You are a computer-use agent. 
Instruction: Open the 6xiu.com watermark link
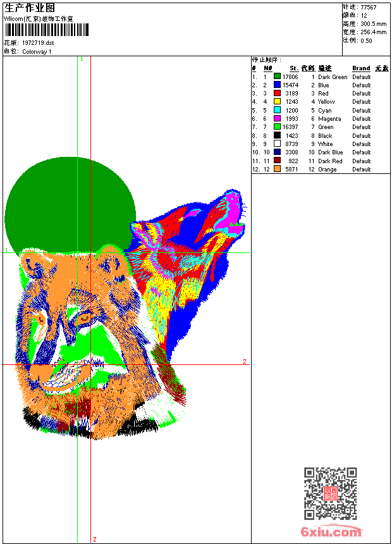pyautogui.click(x=331, y=531)
